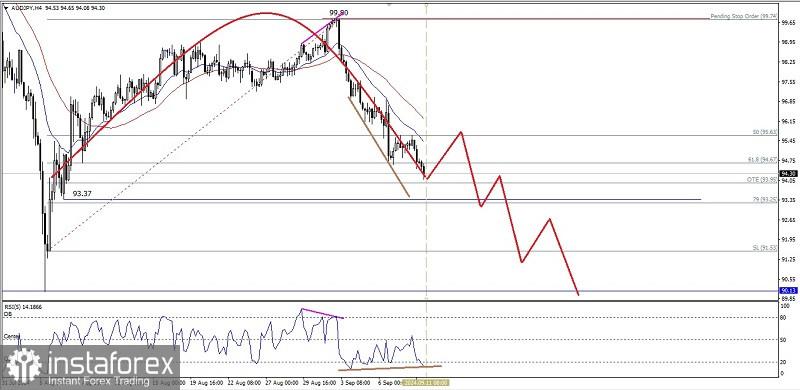Click the 97.55 value on price axis

pos(788,82)
